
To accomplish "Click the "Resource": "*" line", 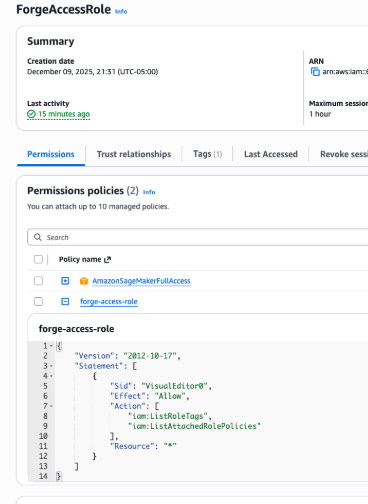I will (x=143, y=446).
